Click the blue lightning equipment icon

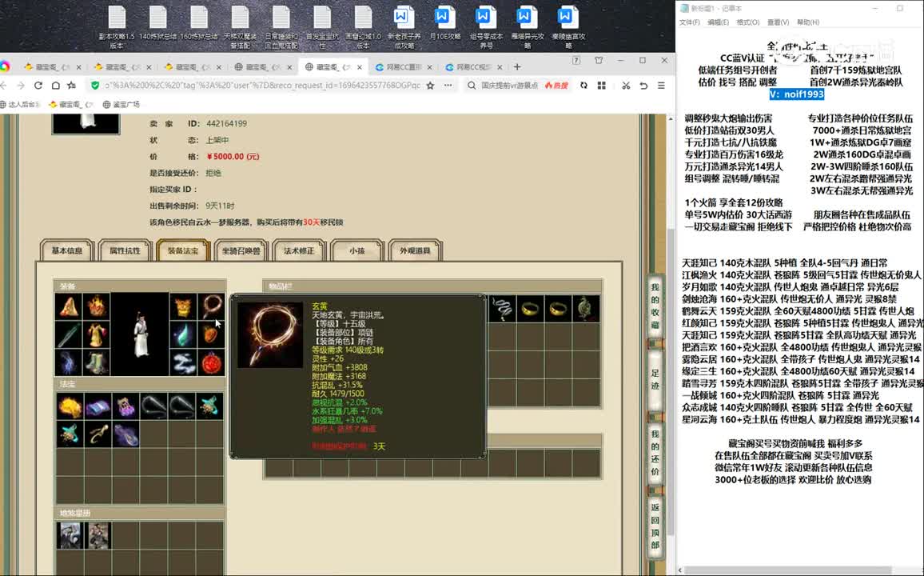point(69,362)
